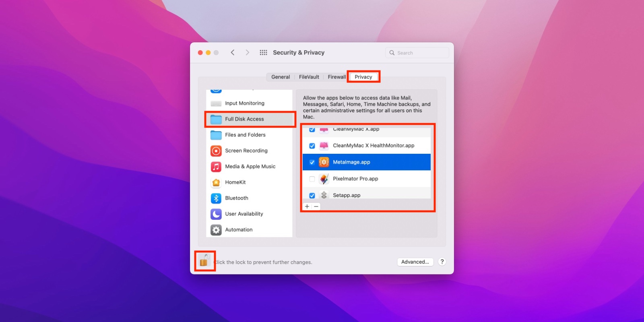This screenshot has width=644, height=322.
Task: Open help with the question mark button
Action: pyautogui.click(x=442, y=262)
